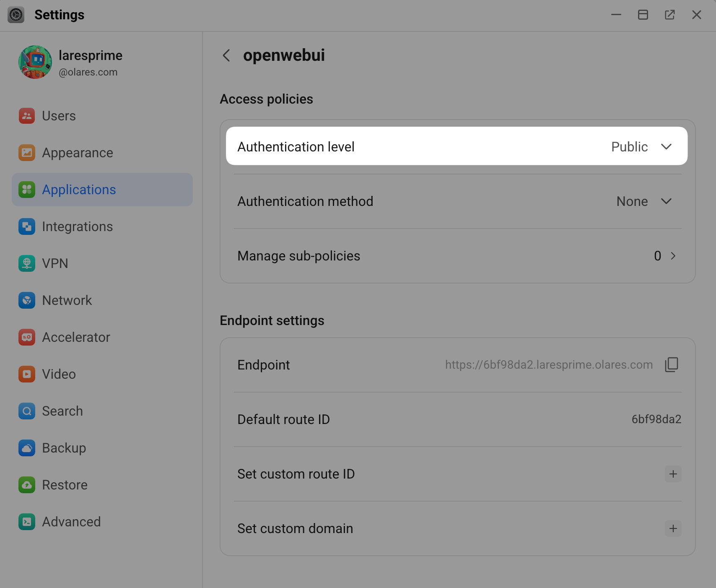The image size is (716, 588).
Task: Click the Appearance sidebar icon
Action: coord(27,153)
